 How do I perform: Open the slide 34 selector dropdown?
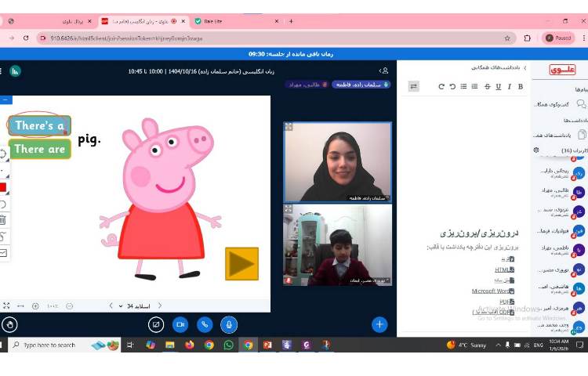coord(135,306)
